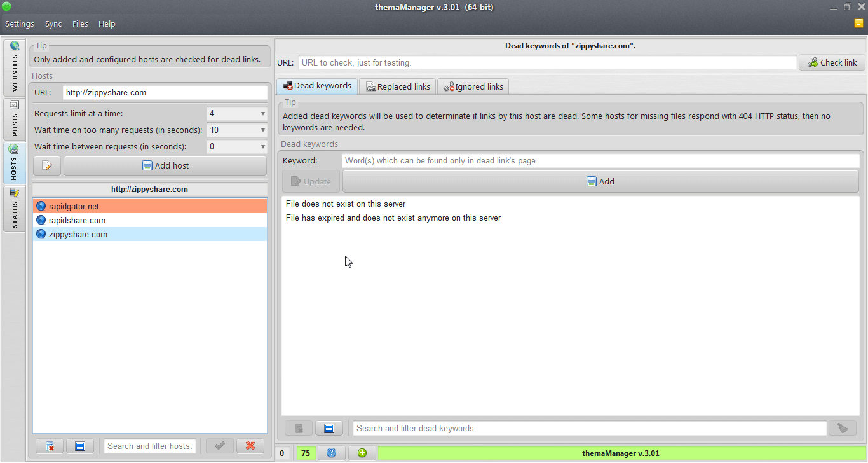Image resolution: width=868 pixels, height=463 pixels.
Task: Click the yellow collapse button under the window controls
Action: [858, 24]
